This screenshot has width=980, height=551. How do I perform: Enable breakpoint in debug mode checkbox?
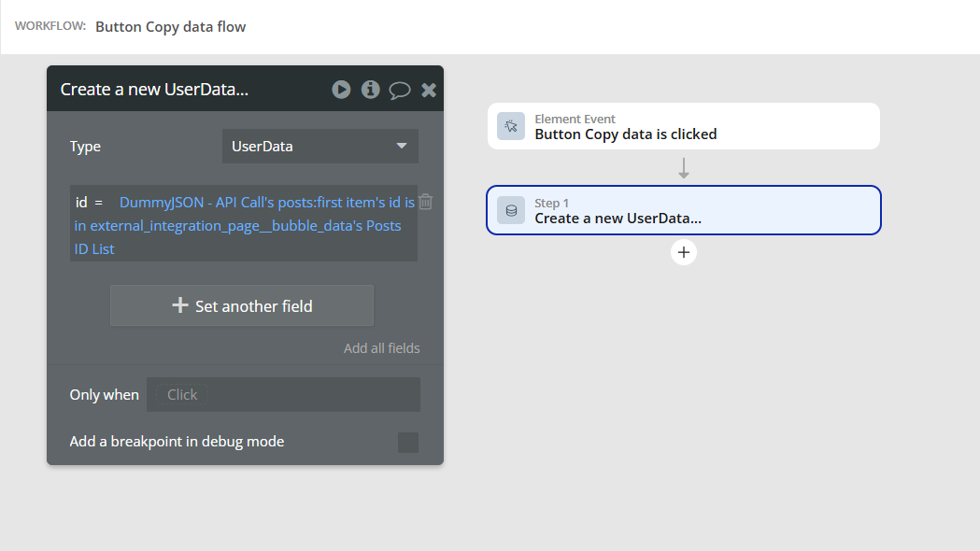408,442
